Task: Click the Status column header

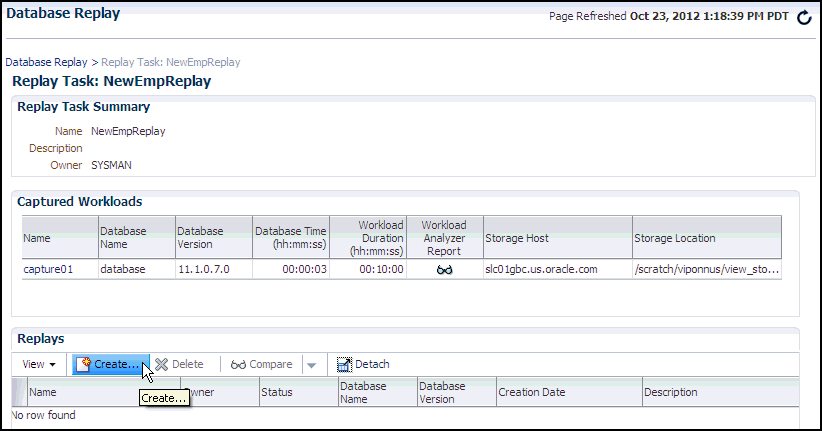Action: pyautogui.click(x=277, y=392)
